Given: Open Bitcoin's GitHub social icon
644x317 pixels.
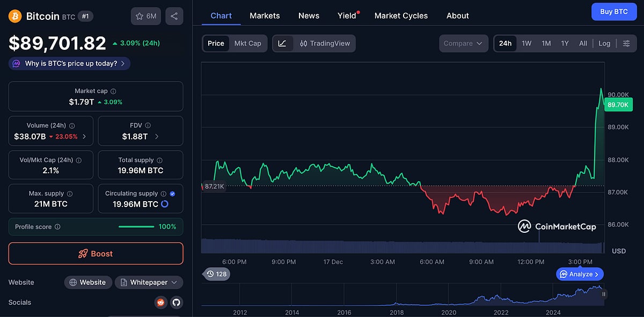Looking at the screenshot, I should (x=177, y=302).
